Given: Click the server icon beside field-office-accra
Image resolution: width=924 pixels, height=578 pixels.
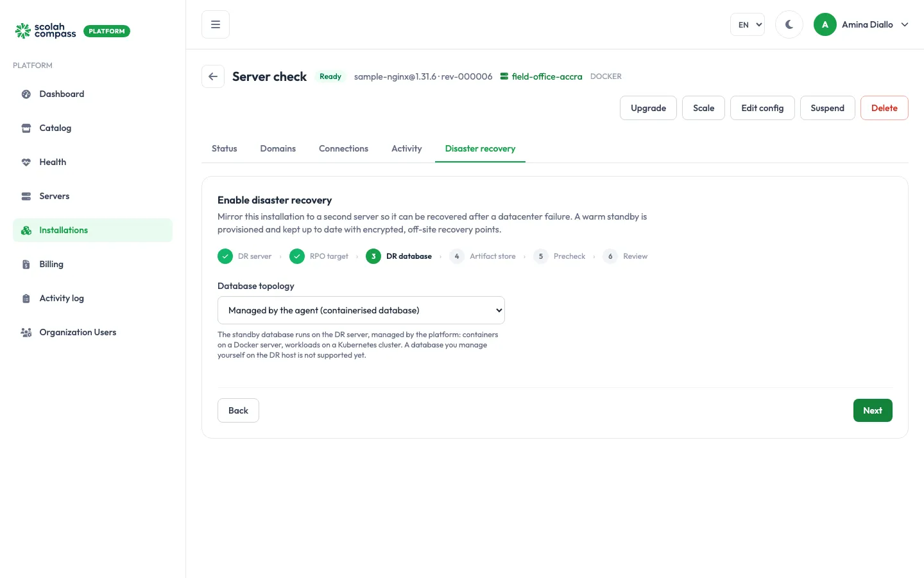Looking at the screenshot, I should coord(504,76).
